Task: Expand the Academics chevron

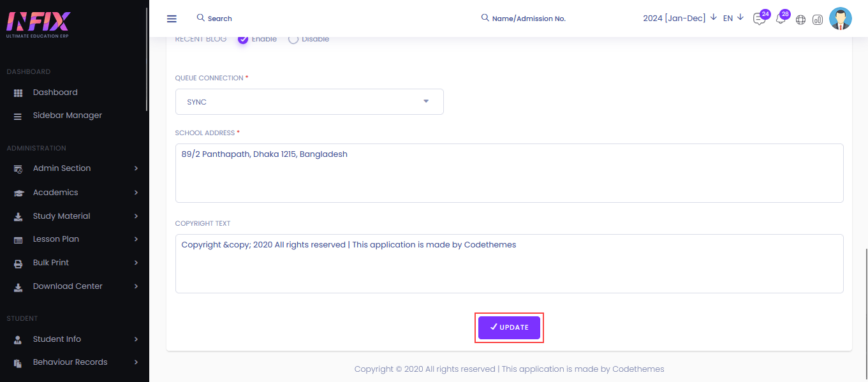Action: tap(136, 193)
